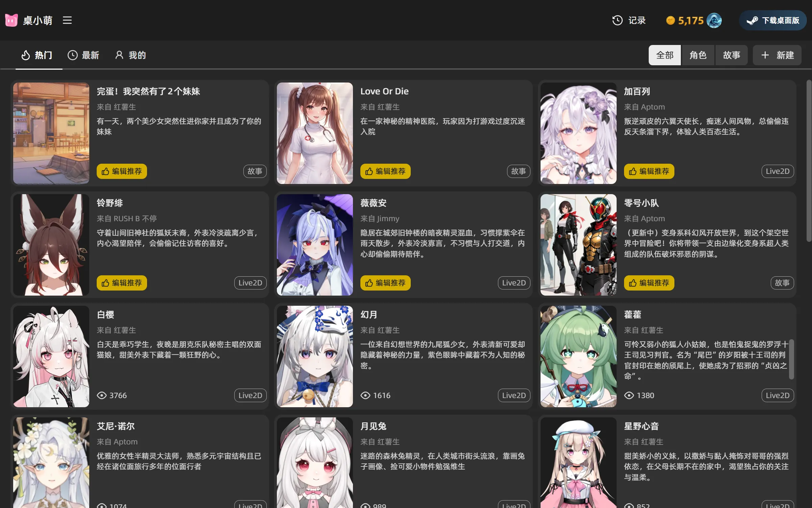This screenshot has height=508, width=812.
Task: Click the 零号小队 title
Action: tap(641, 203)
